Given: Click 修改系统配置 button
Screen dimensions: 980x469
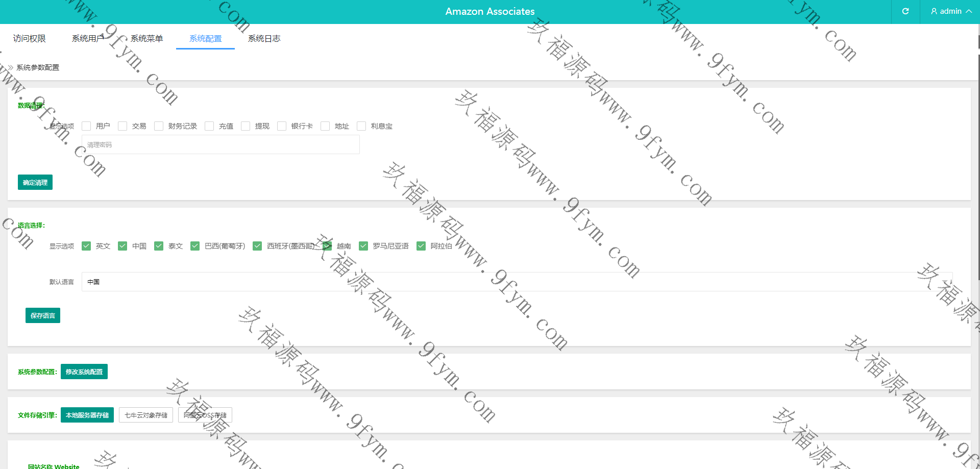Looking at the screenshot, I should click(84, 372).
